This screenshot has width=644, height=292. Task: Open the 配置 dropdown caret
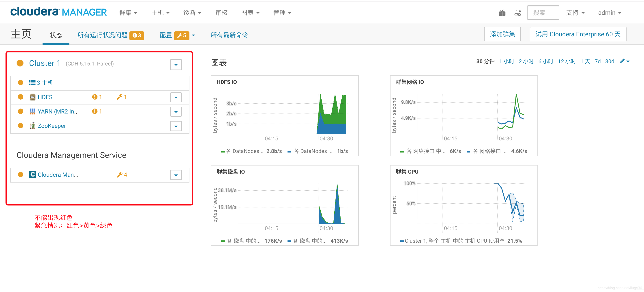coord(193,35)
